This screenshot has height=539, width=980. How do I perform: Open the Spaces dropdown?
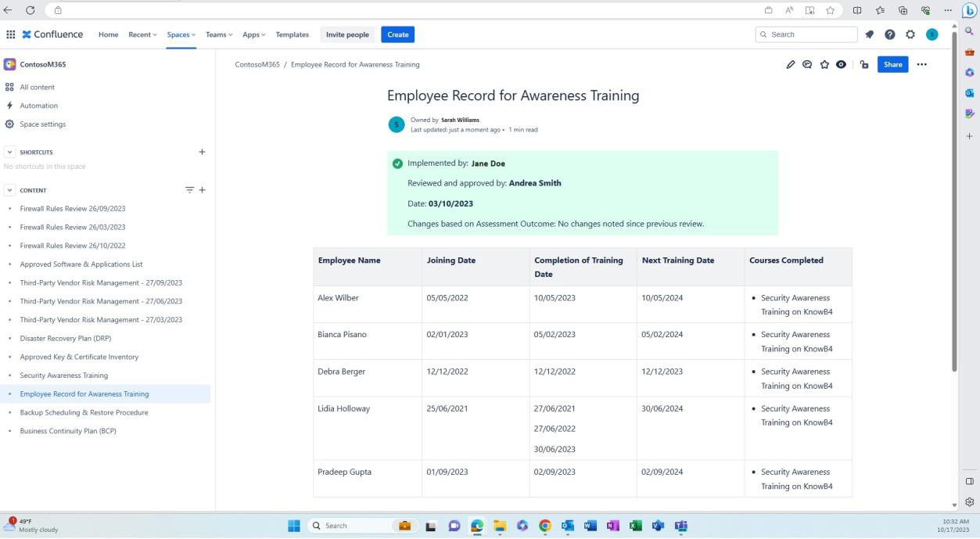[x=181, y=34]
